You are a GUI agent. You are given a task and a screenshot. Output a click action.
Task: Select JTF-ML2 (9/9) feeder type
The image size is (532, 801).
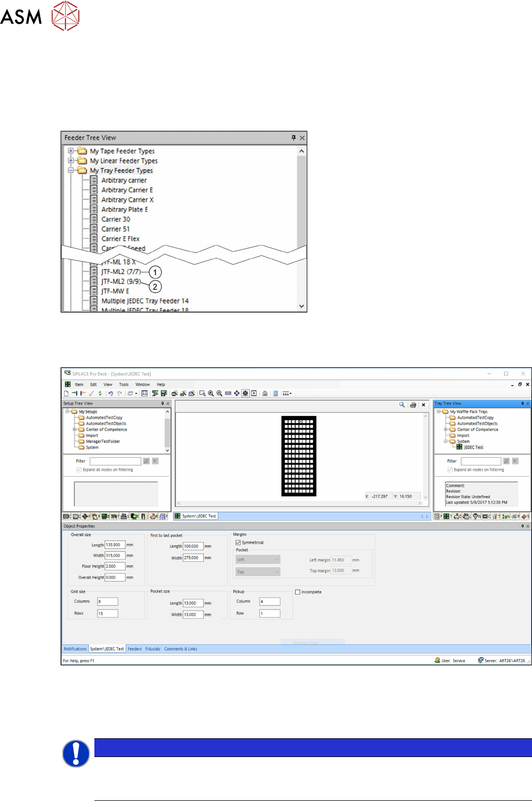point(121,281)
